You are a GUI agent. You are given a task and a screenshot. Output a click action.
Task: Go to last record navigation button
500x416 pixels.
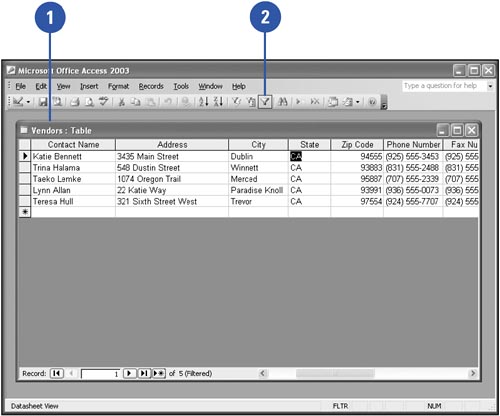click(x=144, y=373)
